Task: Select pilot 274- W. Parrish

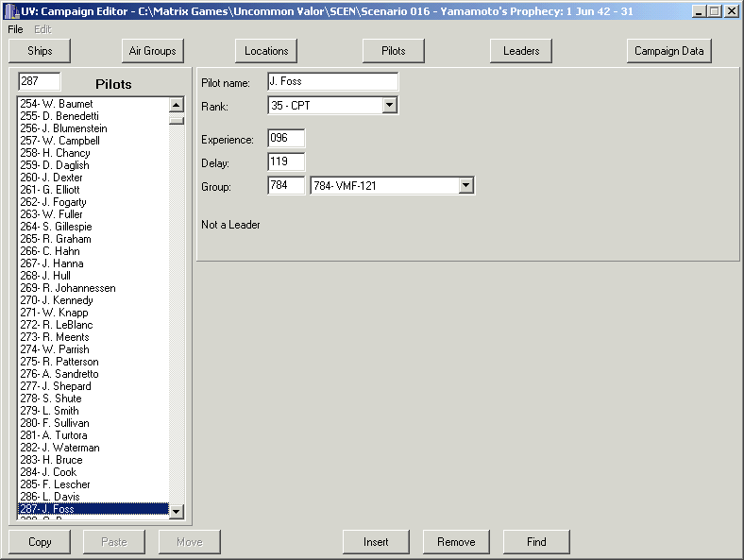Action: (x=93, y=349)
